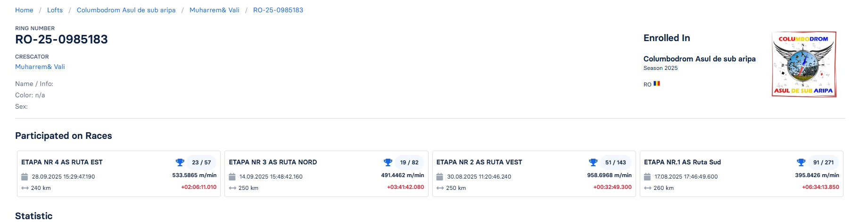868x222 pixels.
Task: Open Lofts breadcrumb link
Action: pos(55,10)
